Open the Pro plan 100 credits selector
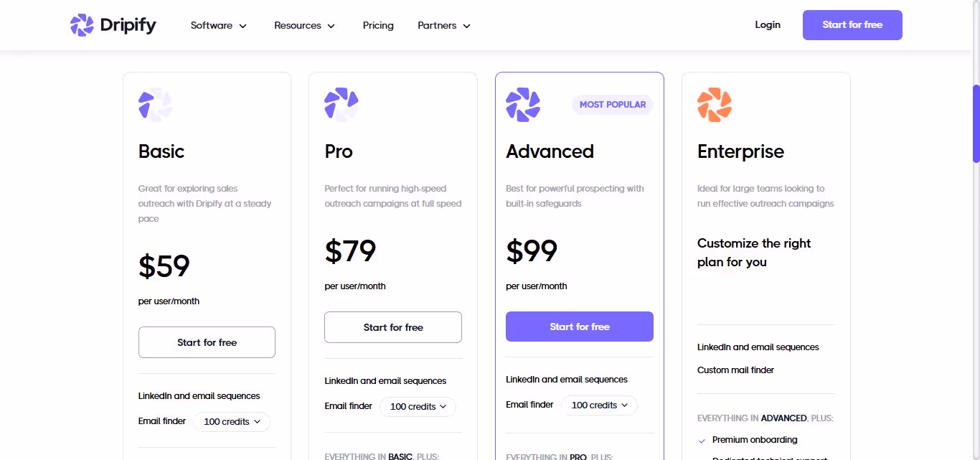 pos(418,406)
